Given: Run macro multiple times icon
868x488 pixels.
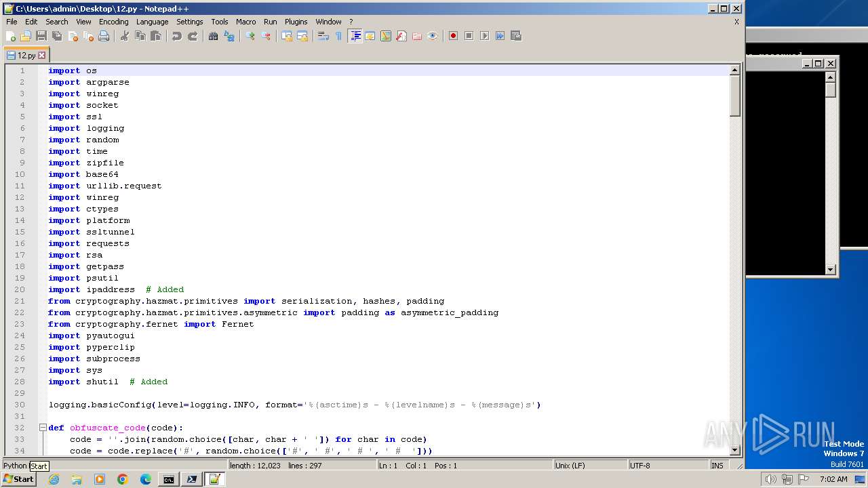Looking at the screenshot, I should click(x=500, y=36).
